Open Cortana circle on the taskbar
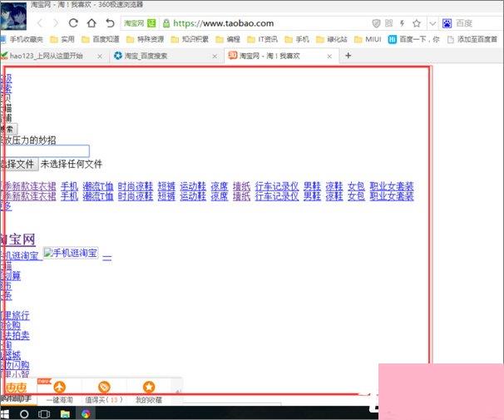Screen dimensions: 504x420 pos(24,414)
